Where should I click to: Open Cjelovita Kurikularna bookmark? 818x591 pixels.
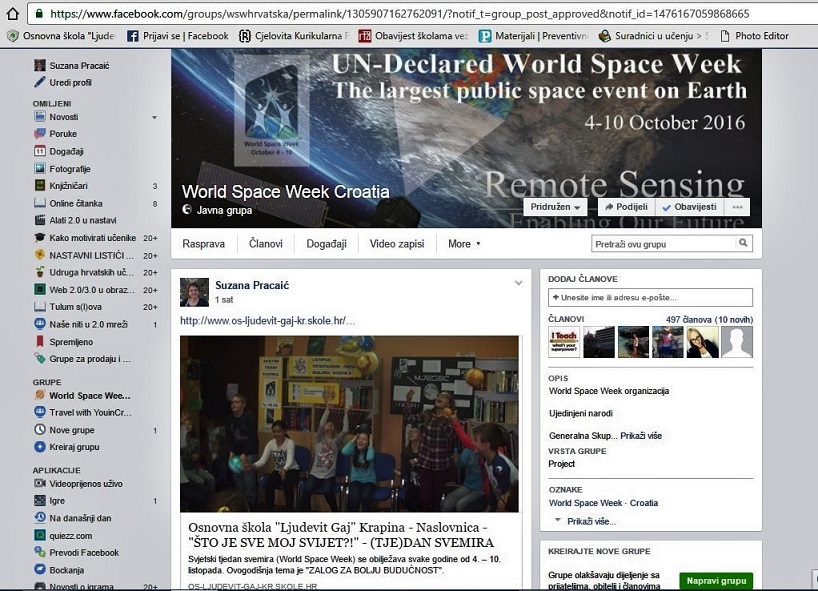(293, 35)
